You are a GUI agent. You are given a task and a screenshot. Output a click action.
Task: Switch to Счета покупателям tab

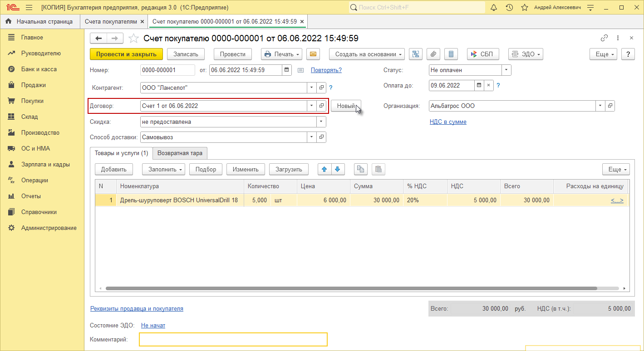coord(110,21)
